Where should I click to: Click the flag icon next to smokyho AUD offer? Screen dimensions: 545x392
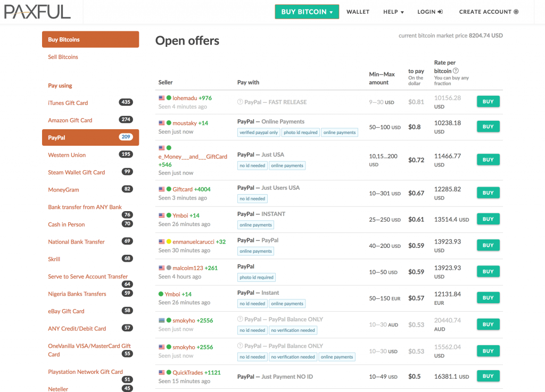161,320
